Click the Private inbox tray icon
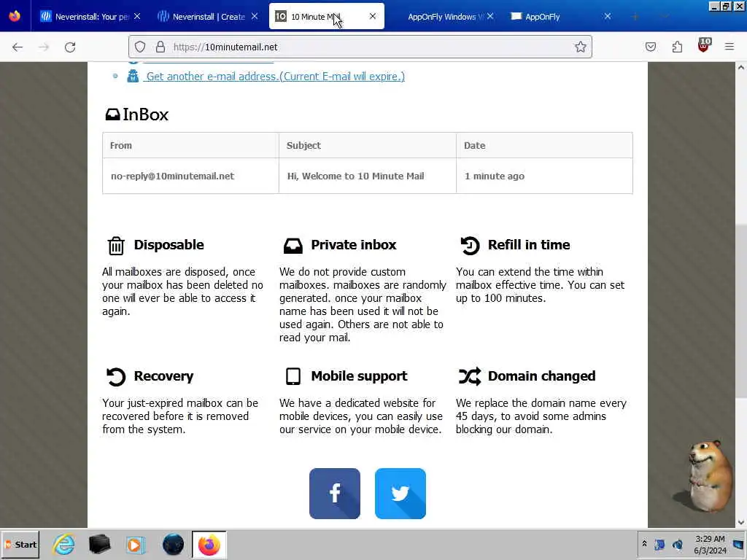The image size is (747, 560). coord(293,246)
